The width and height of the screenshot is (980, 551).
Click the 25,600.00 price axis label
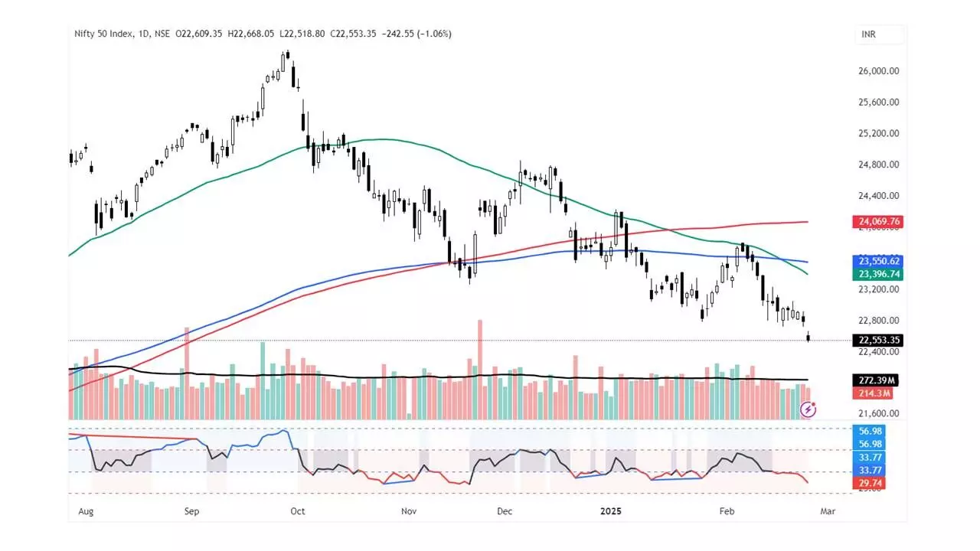879,103
